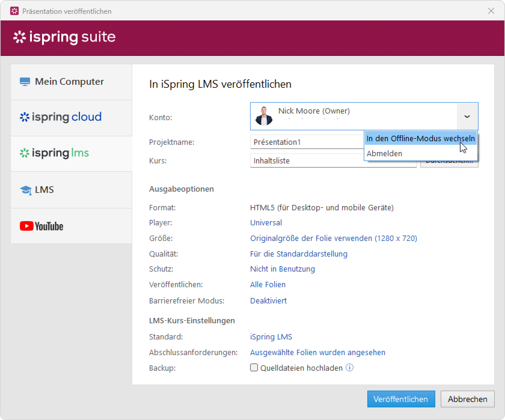Click the Barrierefreier Modus label
The height and width of the screenshot is (420, 505).
tap(187, 301)
